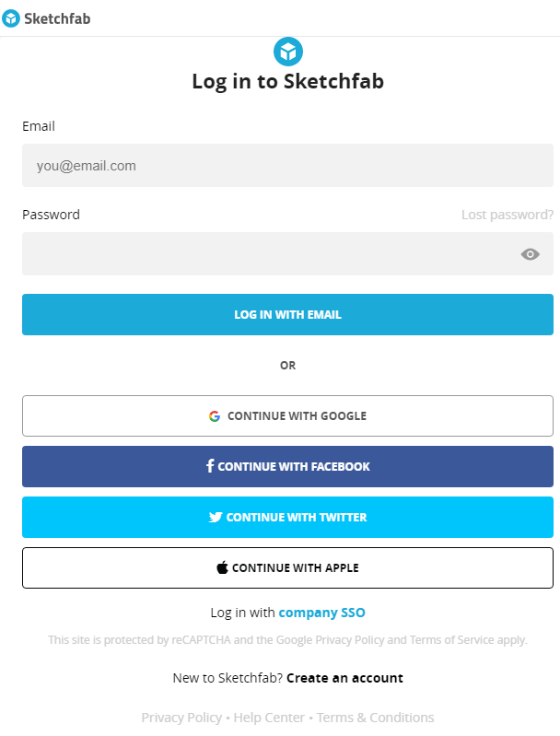Submit with Log In With Email button

pyautogui.click(x=287, y=314)
